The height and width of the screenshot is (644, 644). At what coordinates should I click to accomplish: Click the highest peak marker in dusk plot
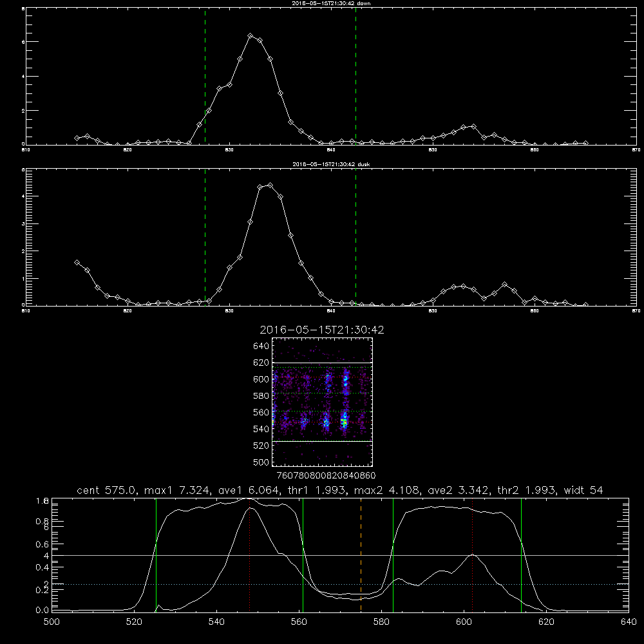[270, 185]
